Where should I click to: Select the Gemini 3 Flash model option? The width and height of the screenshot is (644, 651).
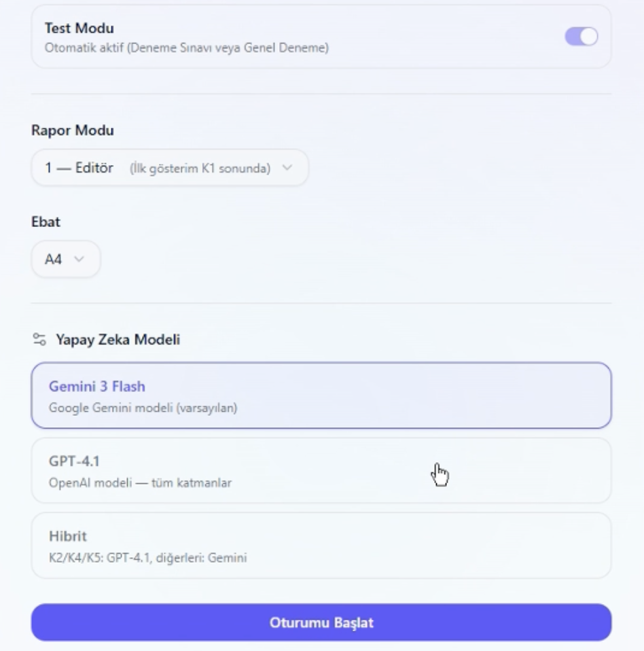click(321, 395)
